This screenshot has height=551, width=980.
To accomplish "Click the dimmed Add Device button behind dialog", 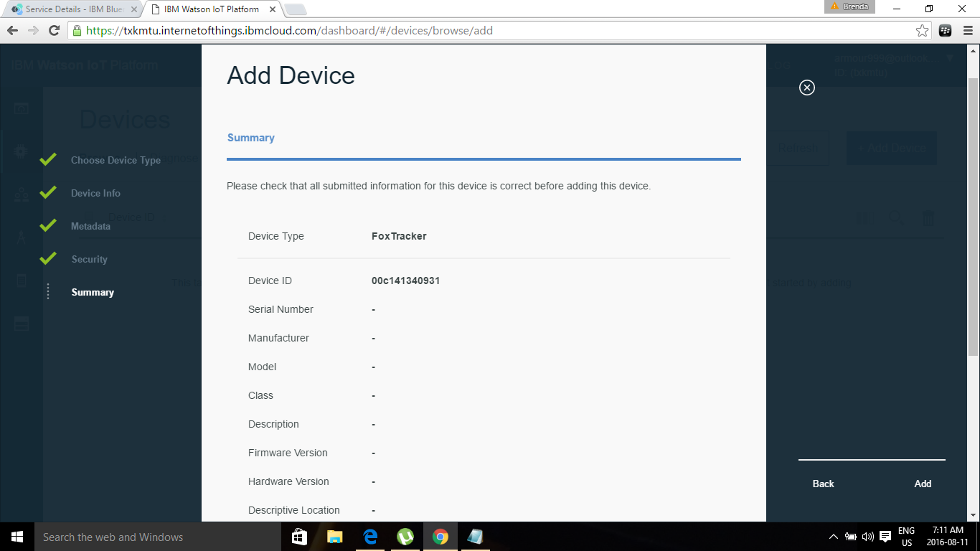I will click(x=892, y=149).
